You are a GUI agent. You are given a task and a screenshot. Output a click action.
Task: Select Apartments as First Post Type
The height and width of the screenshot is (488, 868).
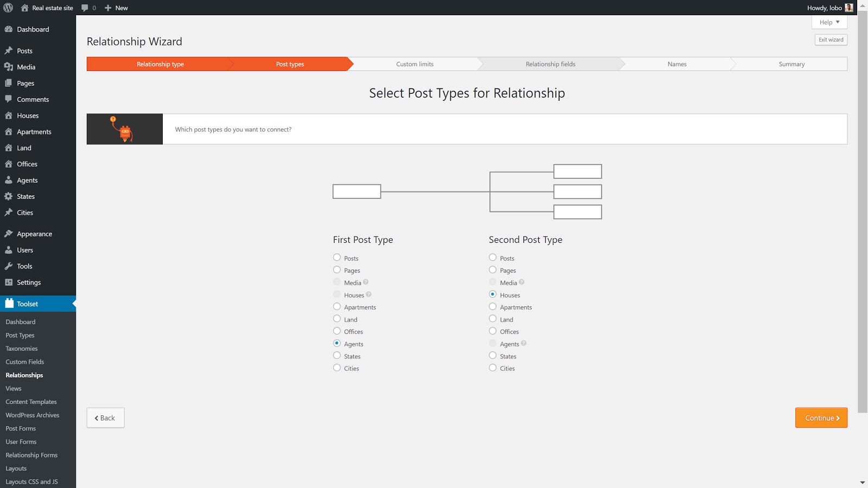tap(337, 307)
